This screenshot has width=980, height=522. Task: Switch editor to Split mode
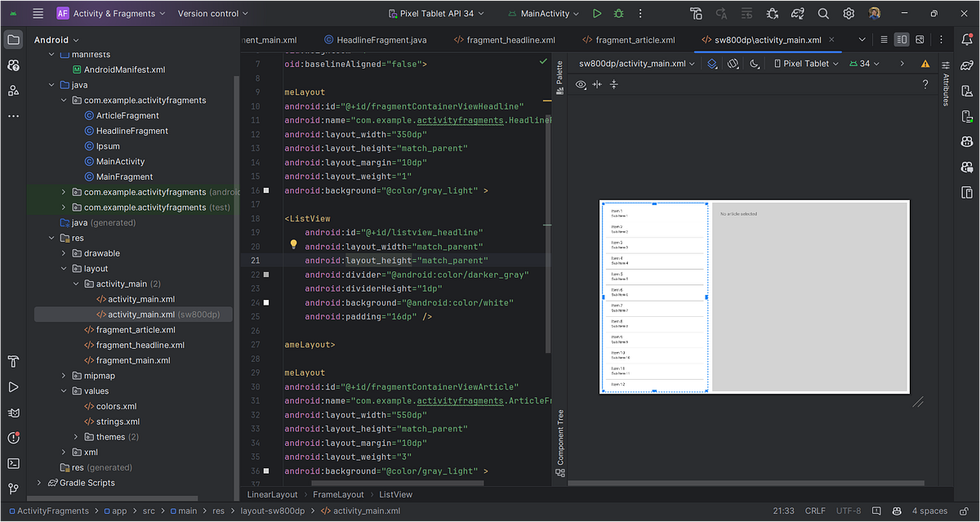[x=902, y=39]
